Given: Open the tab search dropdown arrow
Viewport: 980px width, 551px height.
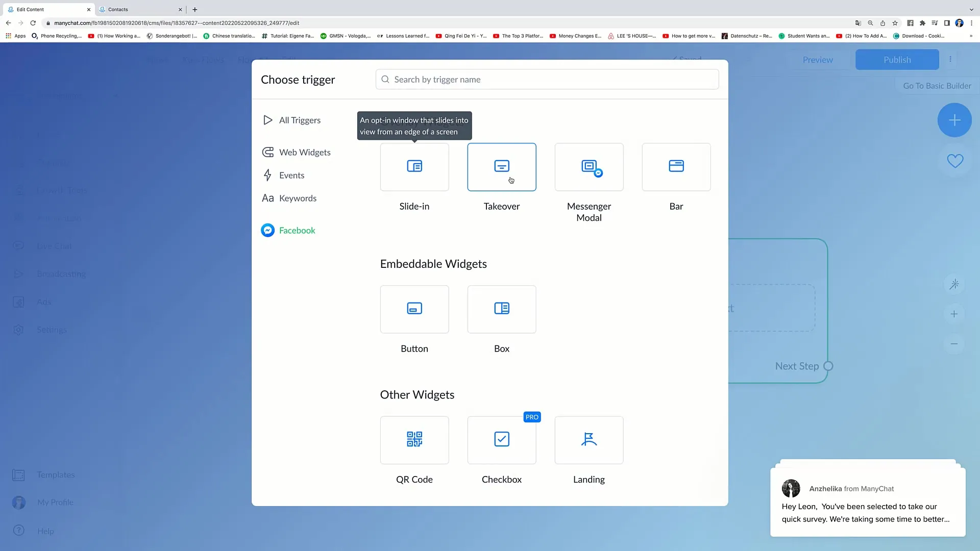Looking at the screenshot, I should pyautogui.click(x=971, y=9).
